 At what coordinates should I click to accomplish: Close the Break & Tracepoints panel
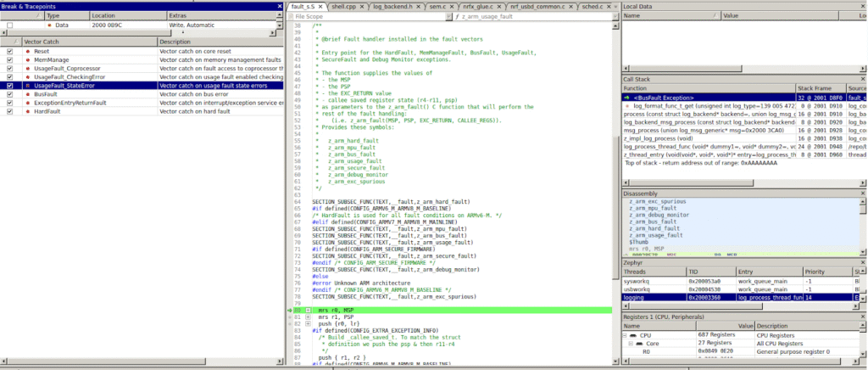point(279,7)
